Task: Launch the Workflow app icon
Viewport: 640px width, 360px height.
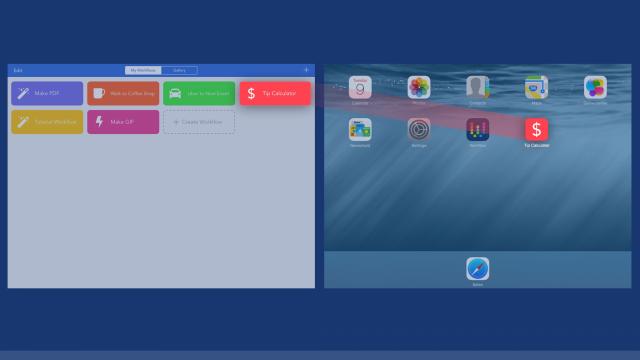Action: (478, 130)
